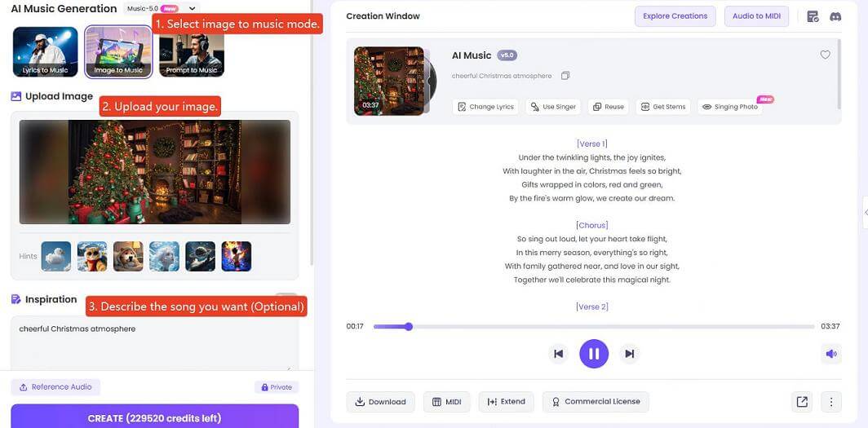Open Singing Photo feature

tap(729, 107)
